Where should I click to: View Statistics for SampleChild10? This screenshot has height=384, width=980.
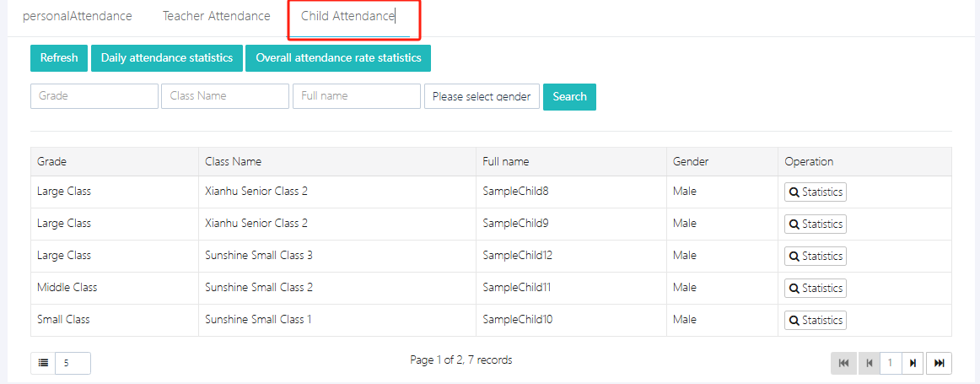coord(815,320)
